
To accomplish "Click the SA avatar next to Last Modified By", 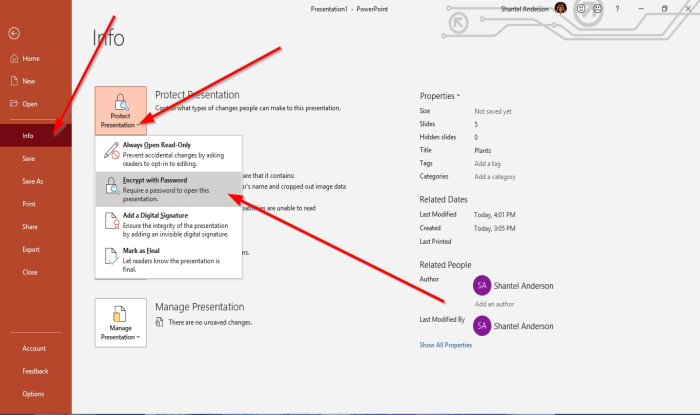I will [482, 326].
